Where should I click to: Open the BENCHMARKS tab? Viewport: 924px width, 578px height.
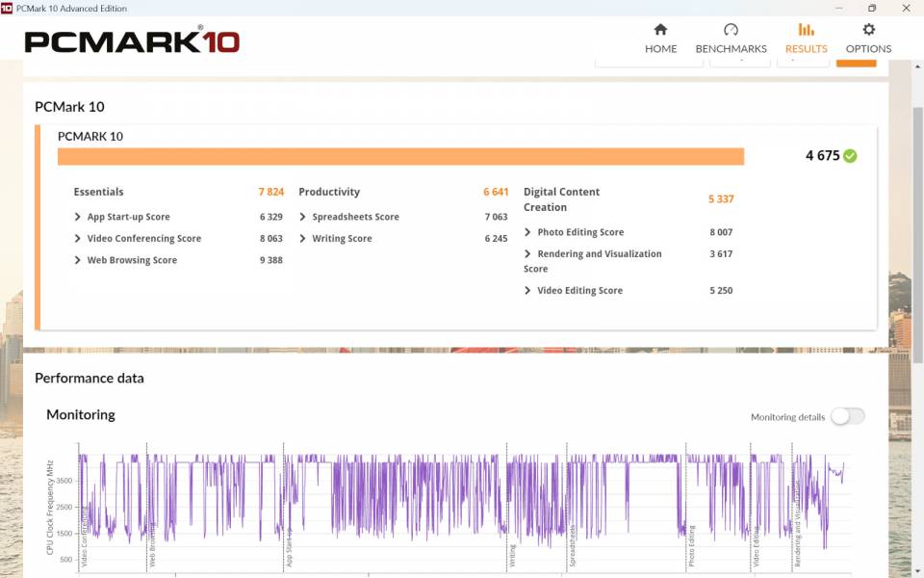click(731, 39)
